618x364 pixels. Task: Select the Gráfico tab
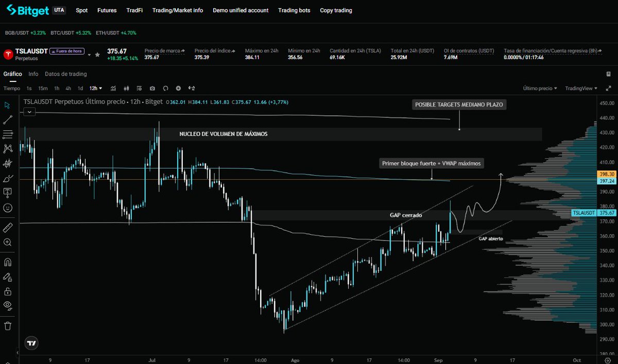coord(13,74)
